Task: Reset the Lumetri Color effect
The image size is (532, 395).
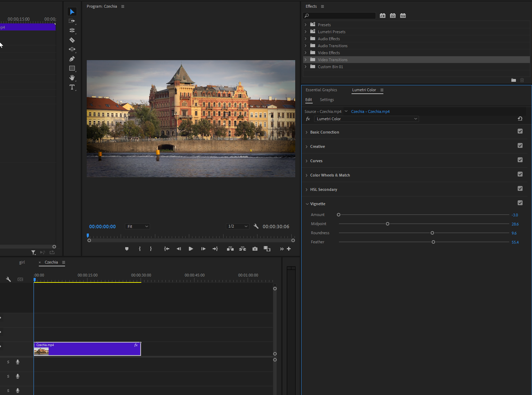Action: (x=520, y=119)
